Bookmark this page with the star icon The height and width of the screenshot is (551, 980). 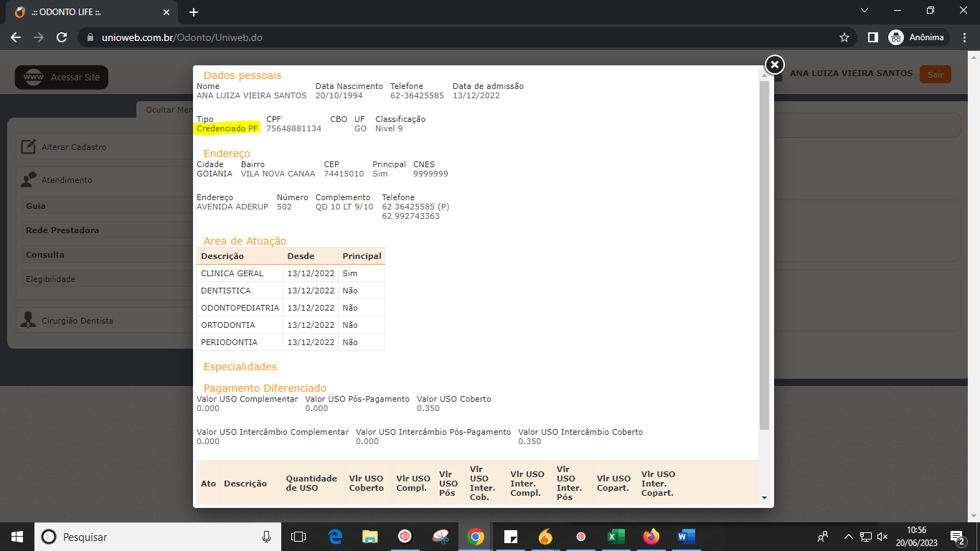click(844, 37)
